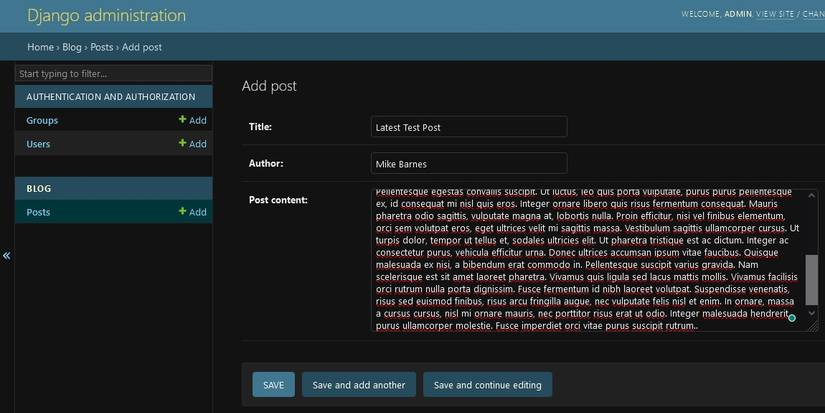Click the Add link next to Posts
This screenshot has height=413, width=825.
coord(193,212)
